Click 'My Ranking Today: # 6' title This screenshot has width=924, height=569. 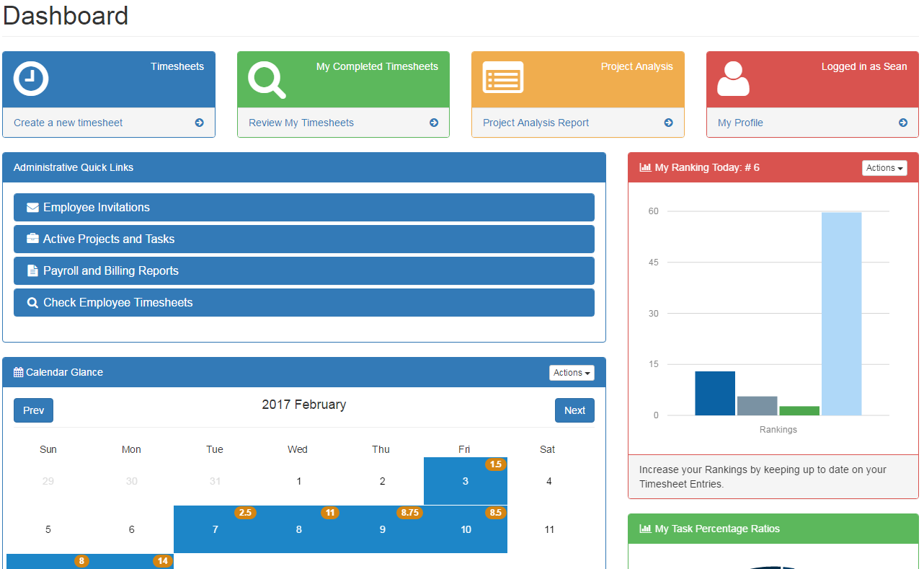point(707,167)
